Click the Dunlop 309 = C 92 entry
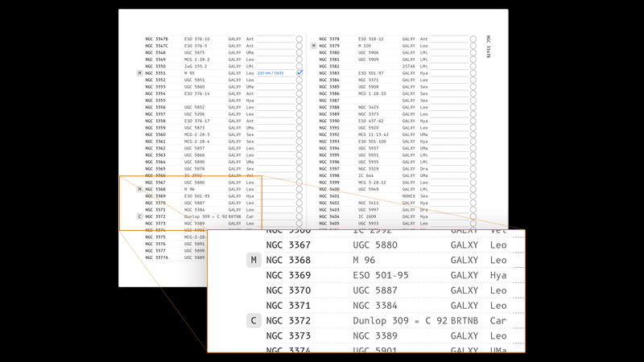 click(399, 321)
